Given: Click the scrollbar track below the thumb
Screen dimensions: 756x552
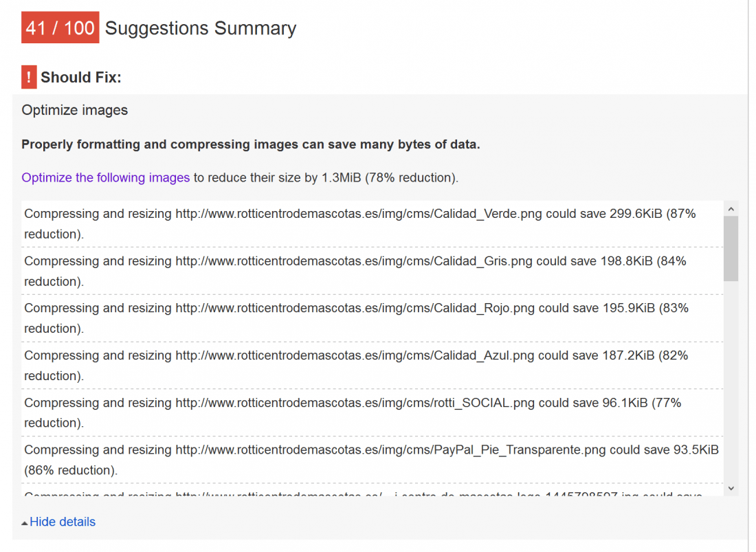Looking at the screenshot, I should tap(731, 381).
